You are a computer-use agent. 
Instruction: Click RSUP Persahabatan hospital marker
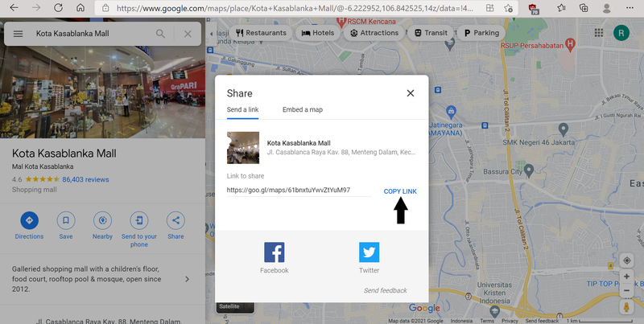pos(570,43)
